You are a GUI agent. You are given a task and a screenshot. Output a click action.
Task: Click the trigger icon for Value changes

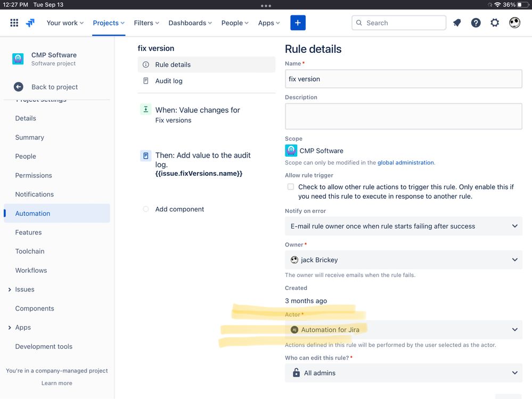[146, 109]
